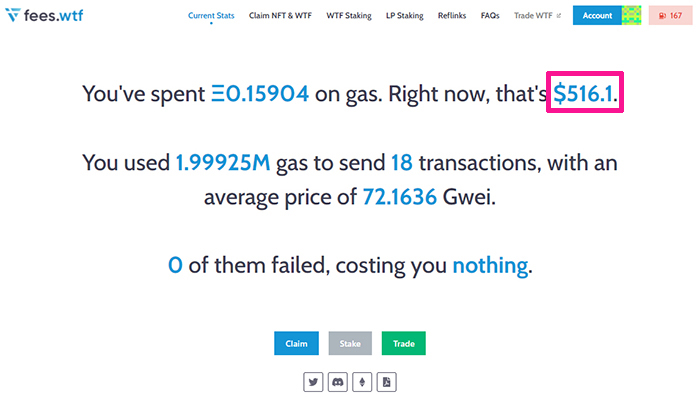Click the Ethereum diamond icon
Viewport: 700px width, 404px height.
pyautogui.click(x=362, y=382)
